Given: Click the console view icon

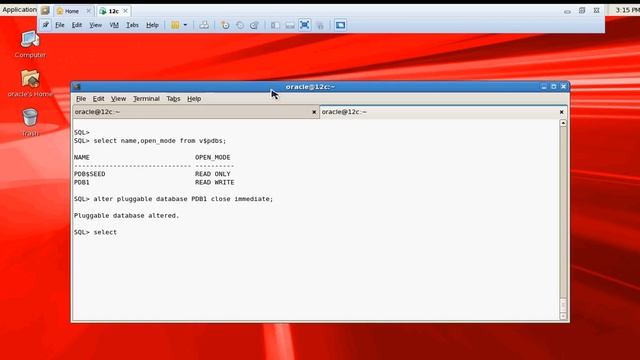Looking at the screenshot, I should coord(340,25).
